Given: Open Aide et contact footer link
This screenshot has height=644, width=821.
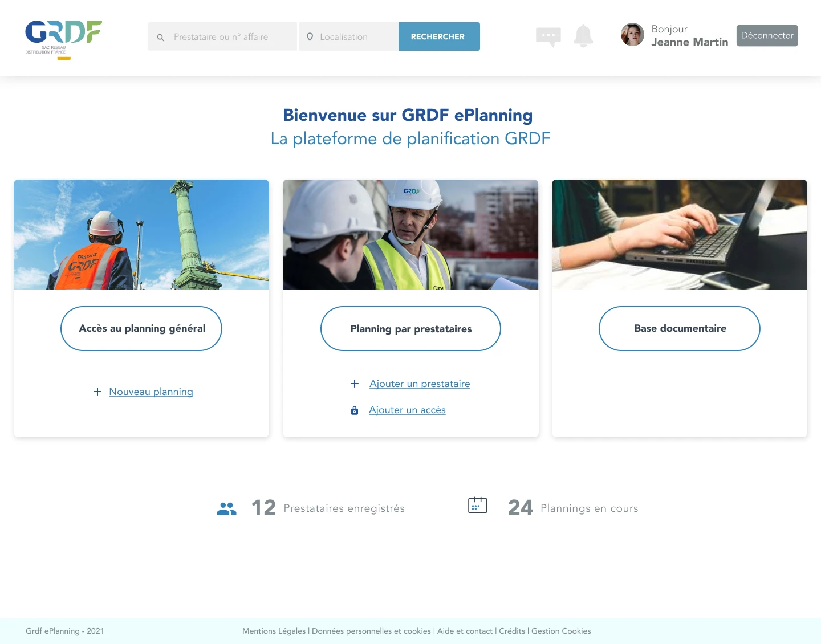Looking at the screenshot, I should click(465, 631).
